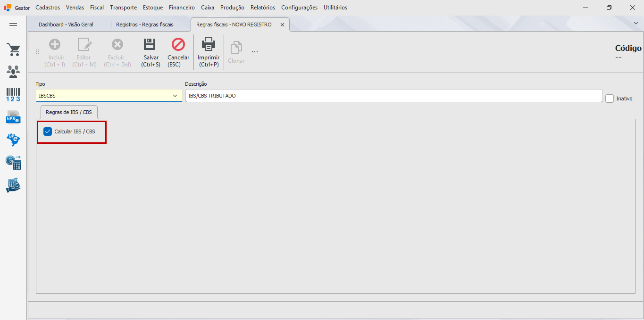Image resolution: width=644 pixels, height=320 pixels.
Task: Switch to Dashboard - Visão Geral tab
Action: pyautogui.click(x=66, y=25)
